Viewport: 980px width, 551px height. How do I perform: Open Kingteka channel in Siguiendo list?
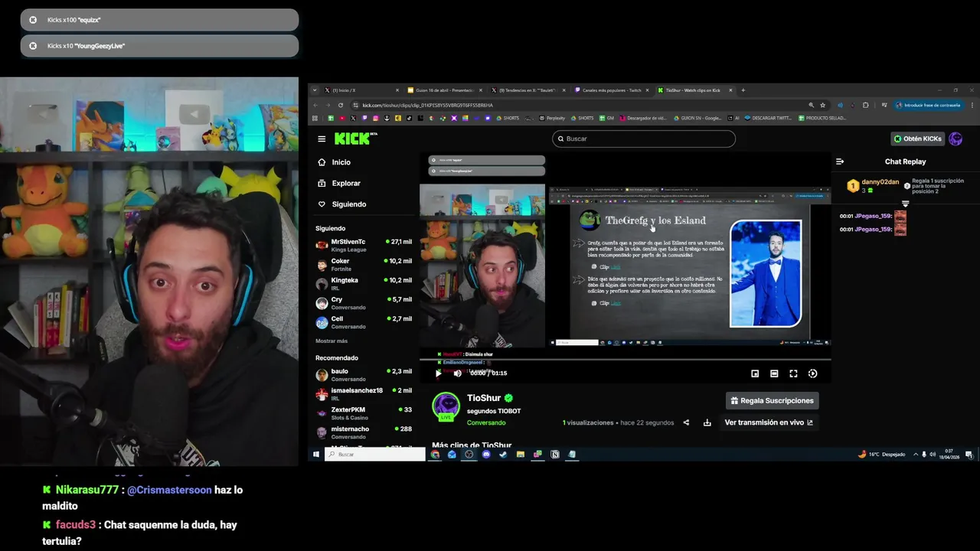364,283
